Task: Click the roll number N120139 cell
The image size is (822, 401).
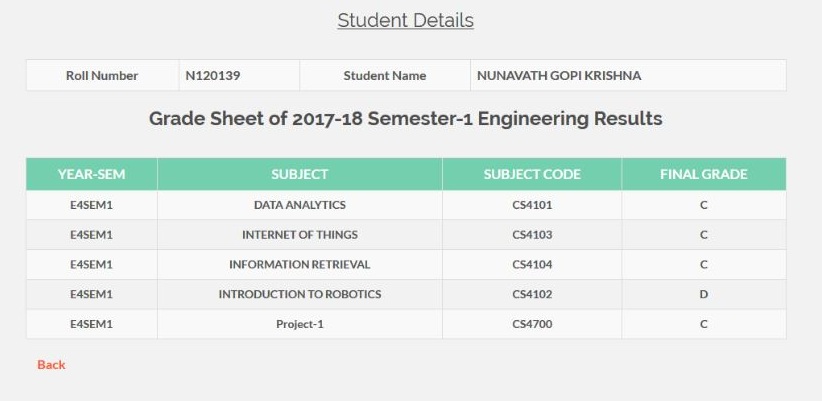Action: coord(239,75)
